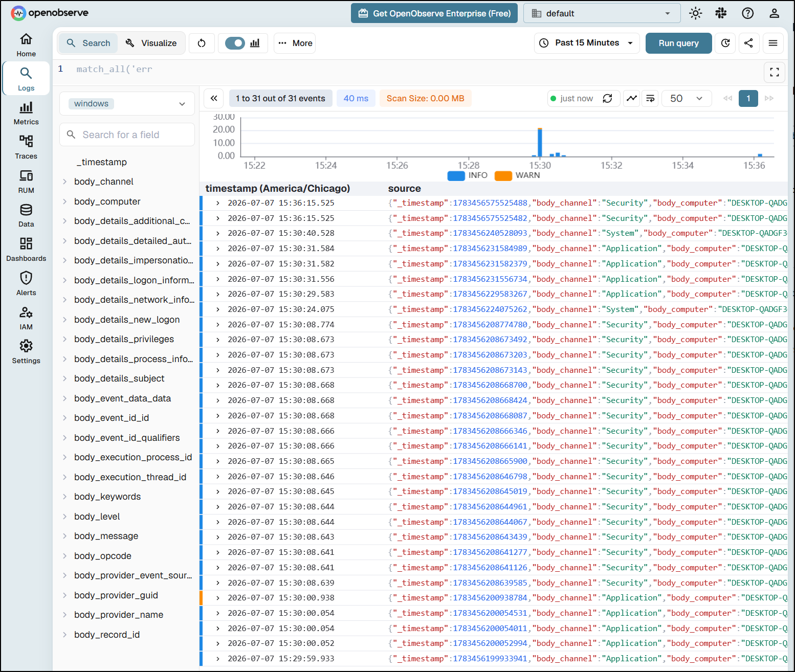Toggle wrap text in results table
This screenshot has height=672, width=795.
tap(650, 98)
